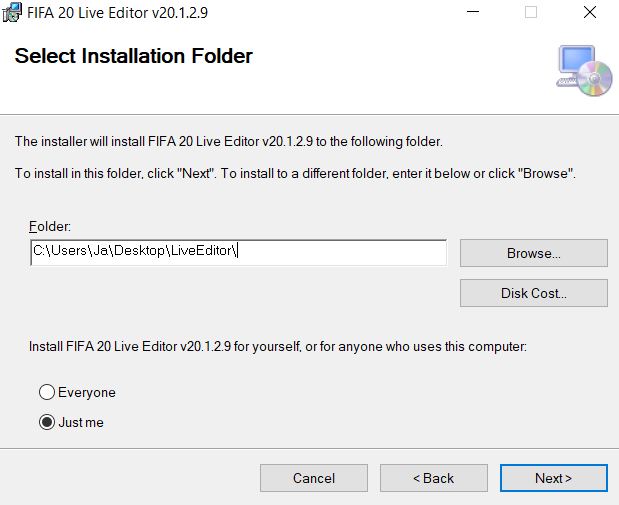Click the "Folder:" field label
Screen dimensions: 619x505
(50, 226)
